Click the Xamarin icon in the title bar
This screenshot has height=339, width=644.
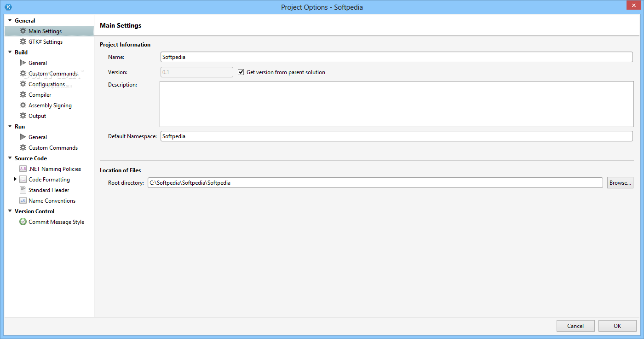point(8,7)
